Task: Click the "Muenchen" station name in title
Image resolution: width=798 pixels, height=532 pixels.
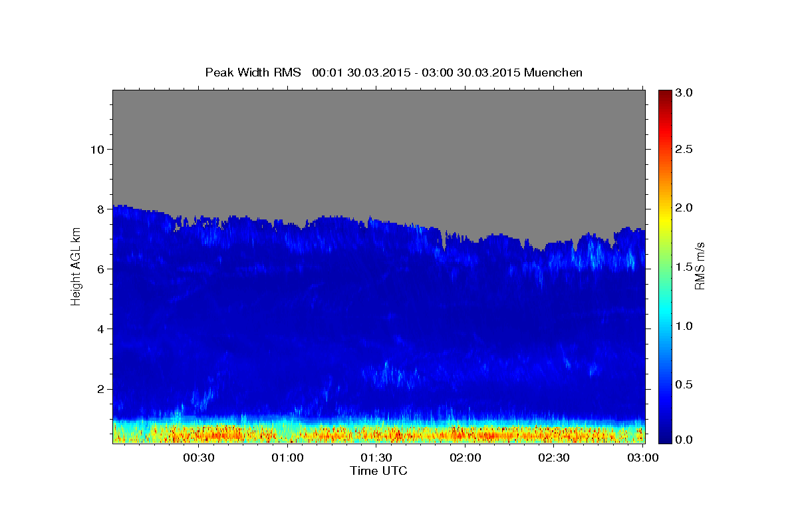Action: (x=553, y=72)
